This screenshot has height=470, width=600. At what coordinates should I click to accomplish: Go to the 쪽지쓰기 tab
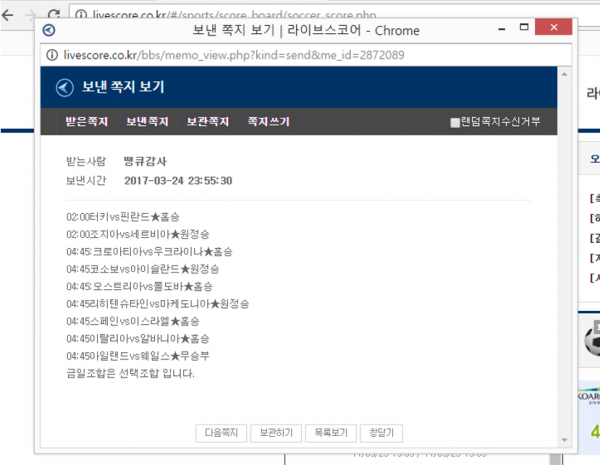(x=268, y=122)
